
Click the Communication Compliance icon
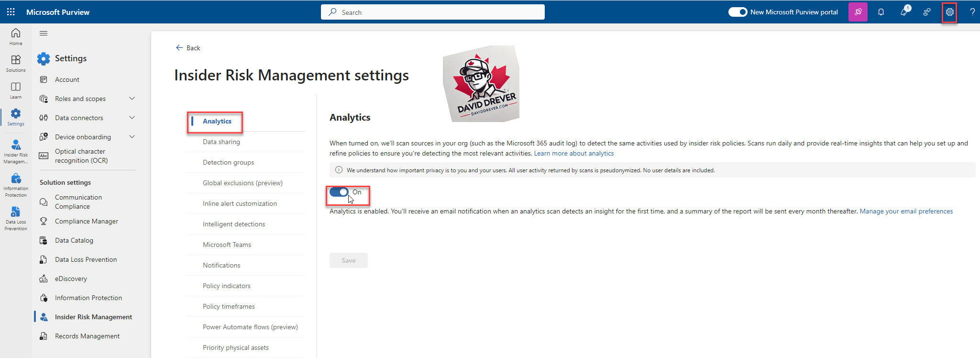(44, 202)
